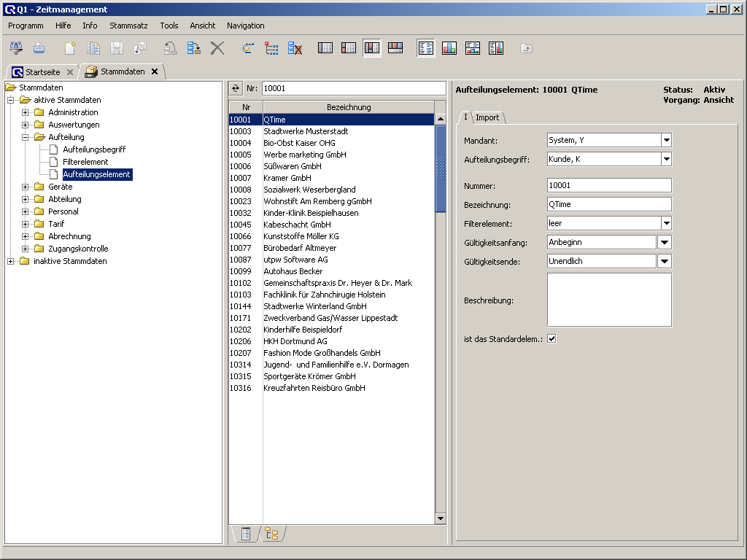Select Aufteilungsbegriff in the tree

(93, 149)
